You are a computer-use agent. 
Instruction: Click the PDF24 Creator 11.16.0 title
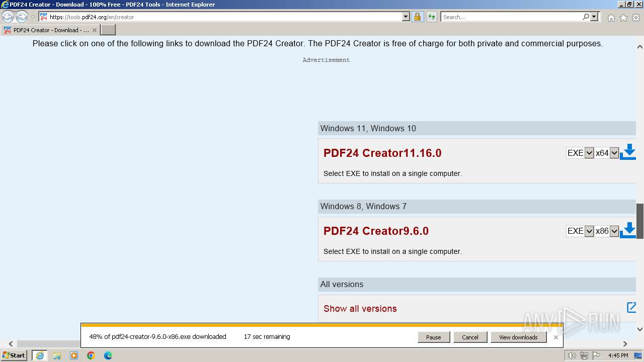click(382, 153)
